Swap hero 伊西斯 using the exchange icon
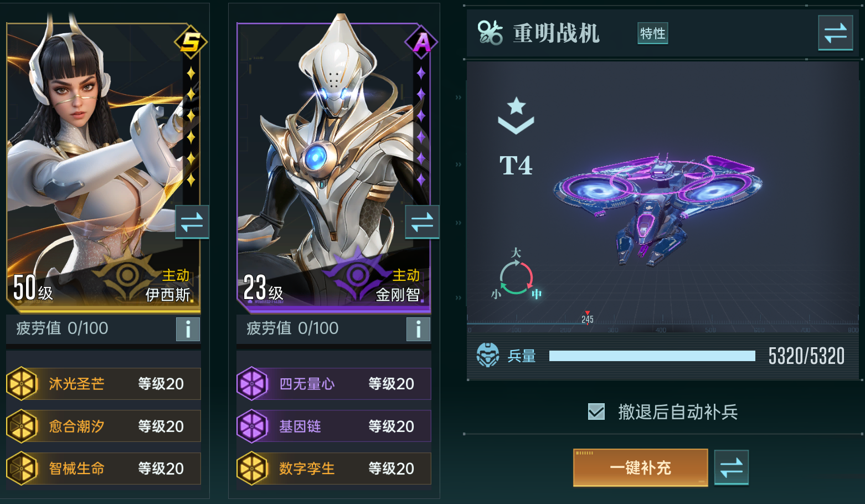The height and width of the screenshot is (504, 865). [192, 222]
